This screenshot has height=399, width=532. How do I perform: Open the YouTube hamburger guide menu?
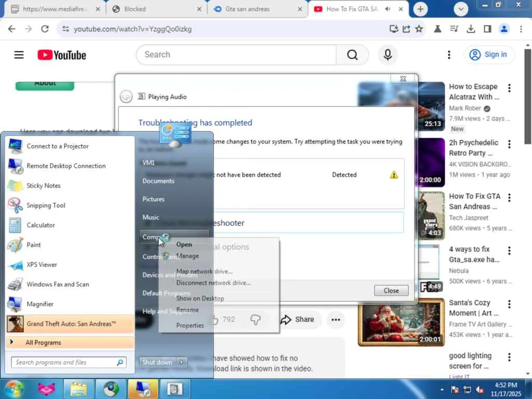19,55
